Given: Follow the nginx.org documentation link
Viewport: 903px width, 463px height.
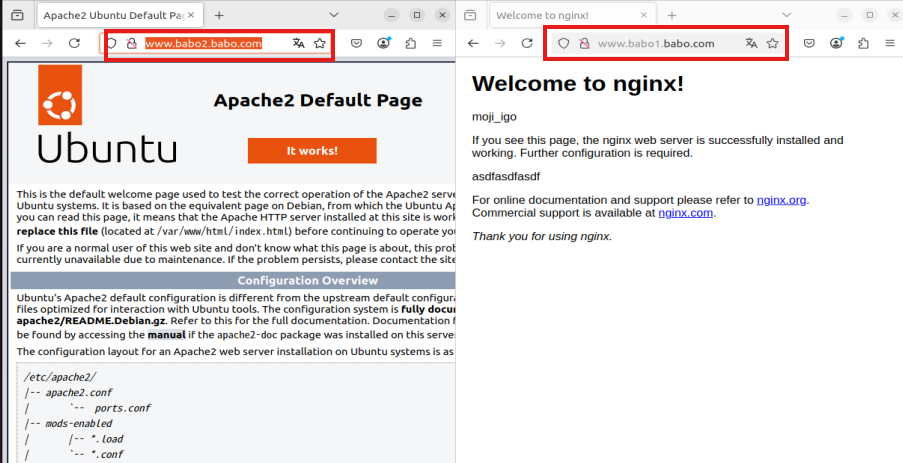Looking at the screenshot, I should click(x=781, y=200).
